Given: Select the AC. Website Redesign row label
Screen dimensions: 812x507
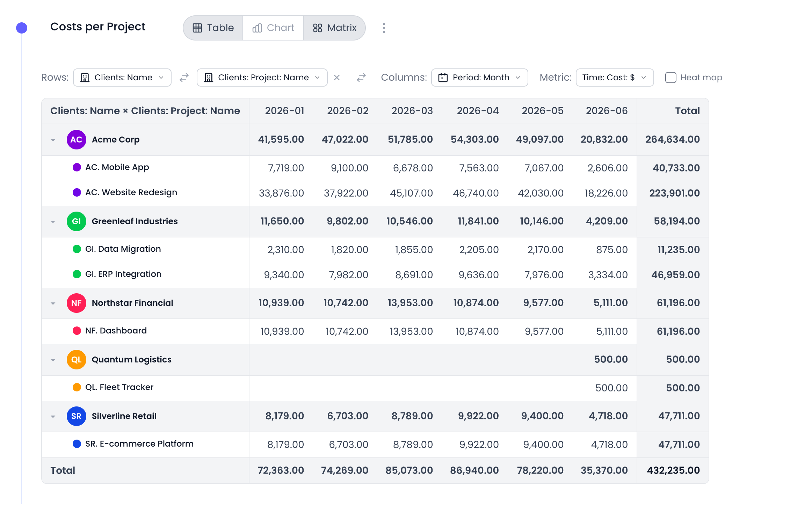Looking at the screenshot, I should [x=131, y=192].
